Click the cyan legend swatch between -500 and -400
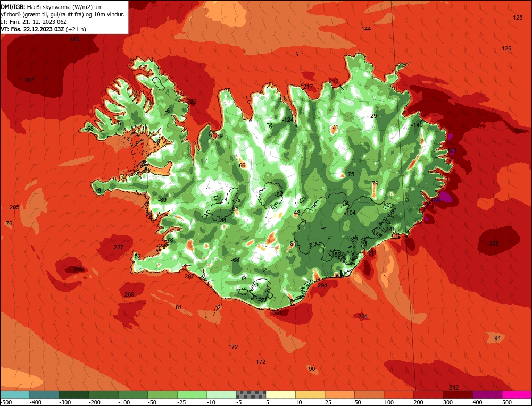This screenshot has width=532, height=406. 15,394
